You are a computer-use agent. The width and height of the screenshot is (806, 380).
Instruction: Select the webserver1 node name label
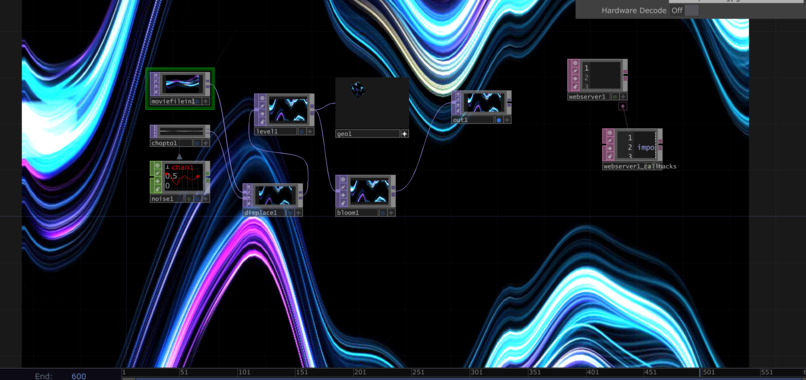point(587,96)
